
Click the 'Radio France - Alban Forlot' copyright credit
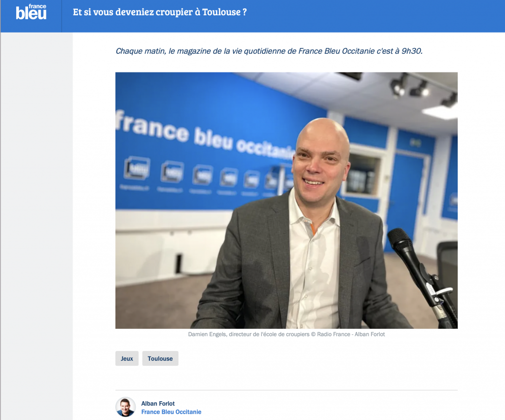click(x=351, y=334)
